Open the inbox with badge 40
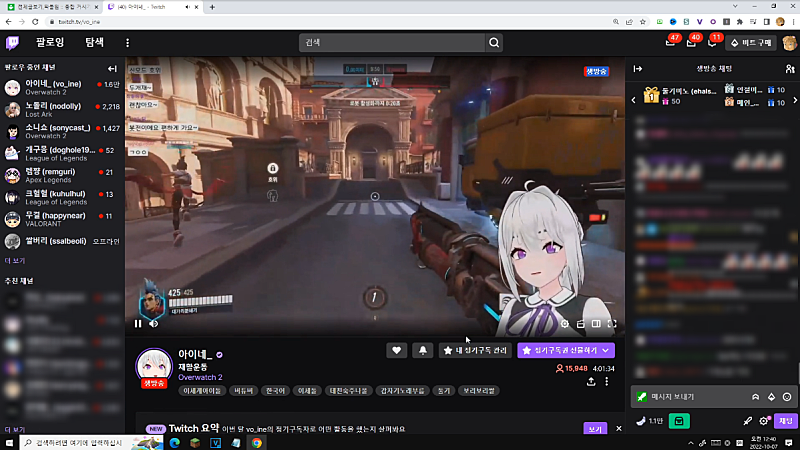The image size is (800, 450). click(x=691, y=43)
